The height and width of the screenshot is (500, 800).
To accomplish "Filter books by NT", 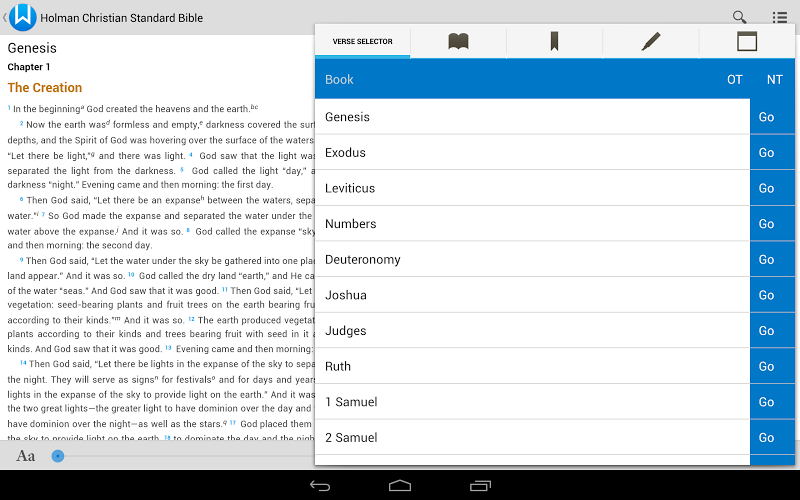I will [x=774, y=80].
